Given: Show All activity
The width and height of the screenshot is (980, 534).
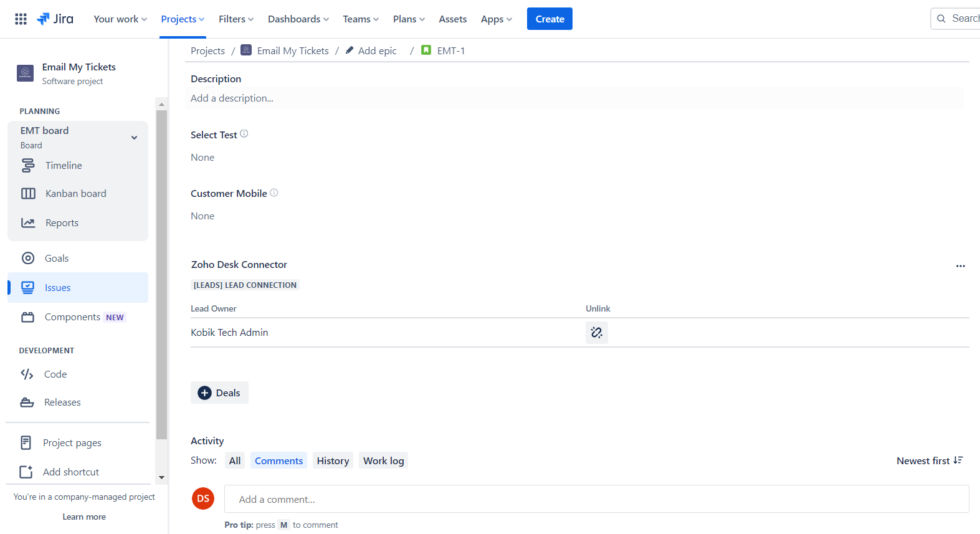Looking at the screenshot, I should click(235, 460).
